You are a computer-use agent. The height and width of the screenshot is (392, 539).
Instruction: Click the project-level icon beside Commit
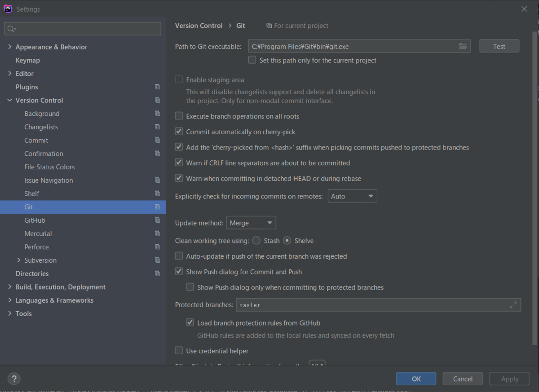pos(157,140)
